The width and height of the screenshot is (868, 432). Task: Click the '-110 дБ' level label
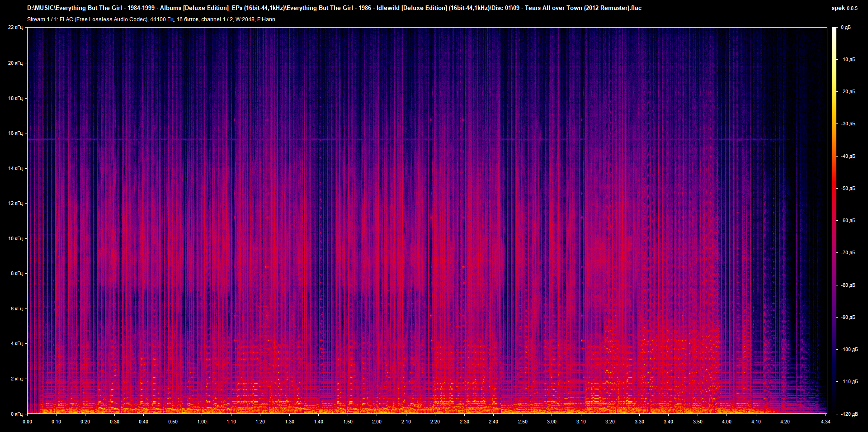point(849,382)
